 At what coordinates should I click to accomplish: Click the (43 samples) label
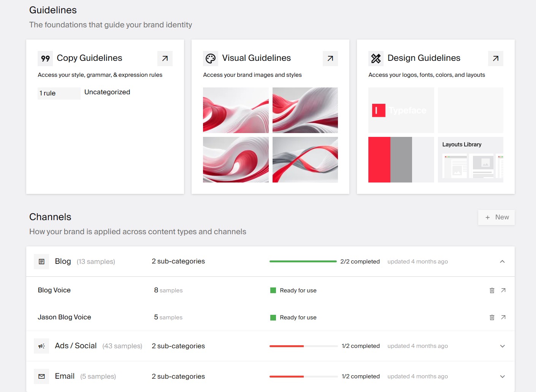tap(122, 346)
